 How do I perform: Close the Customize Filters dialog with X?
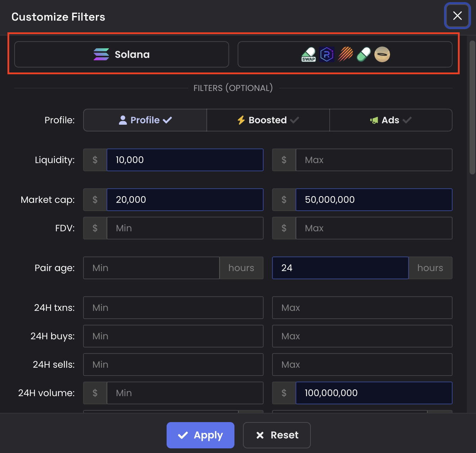point(457,16)
